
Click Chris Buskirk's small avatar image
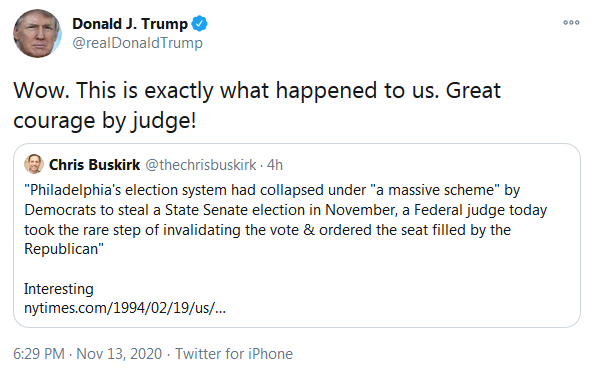pos(34,164)
